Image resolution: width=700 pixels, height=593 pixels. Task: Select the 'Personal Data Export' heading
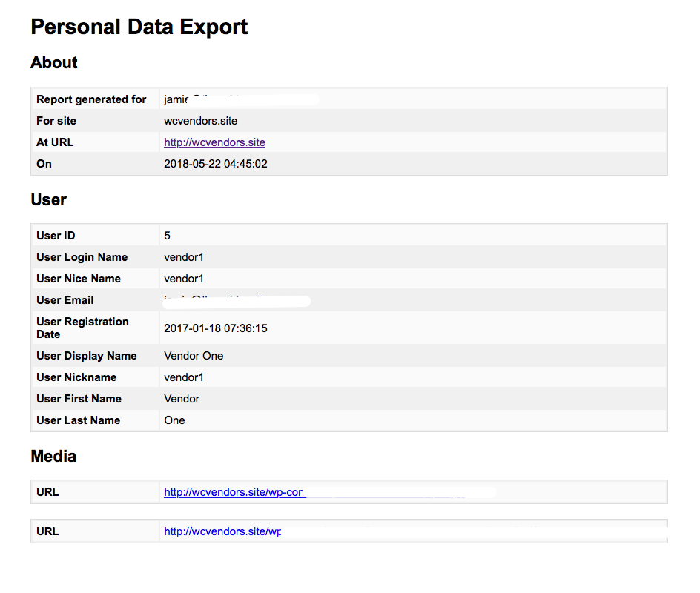coord(139,27)
